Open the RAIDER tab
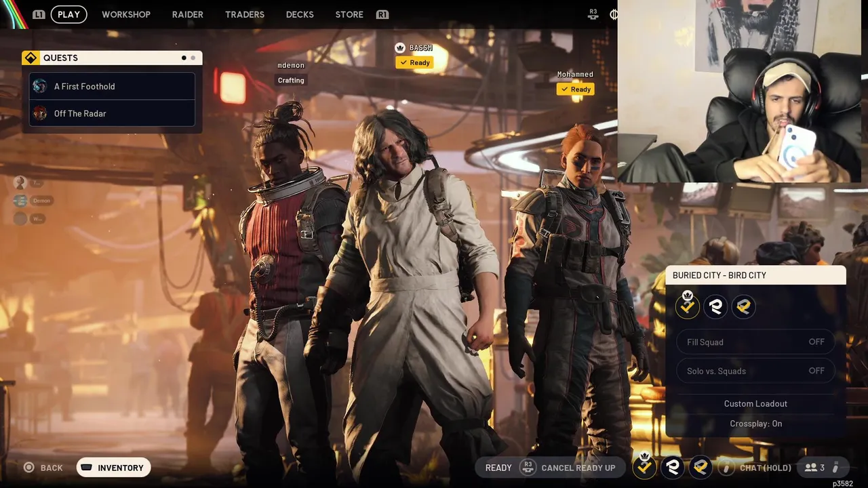868x488 pixels. (x=188, y=14)
